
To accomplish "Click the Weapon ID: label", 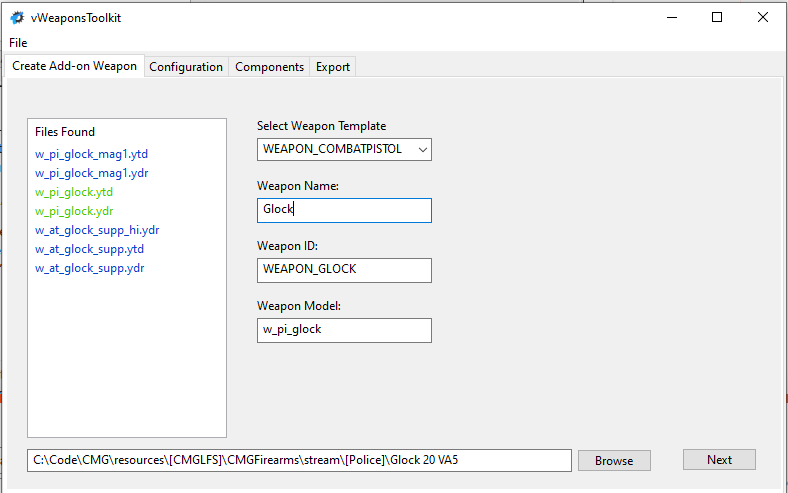I will [x=287, y=246].
